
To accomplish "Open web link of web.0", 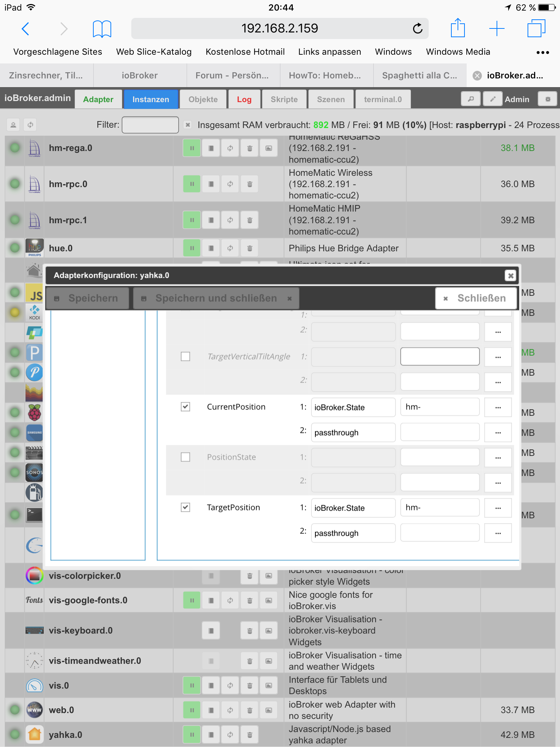I will click(x=269, y=710).
